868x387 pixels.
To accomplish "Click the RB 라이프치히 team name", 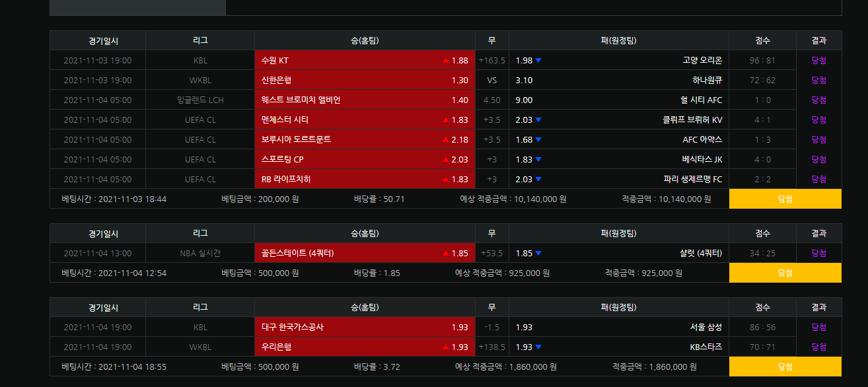I will coord(286,179).
